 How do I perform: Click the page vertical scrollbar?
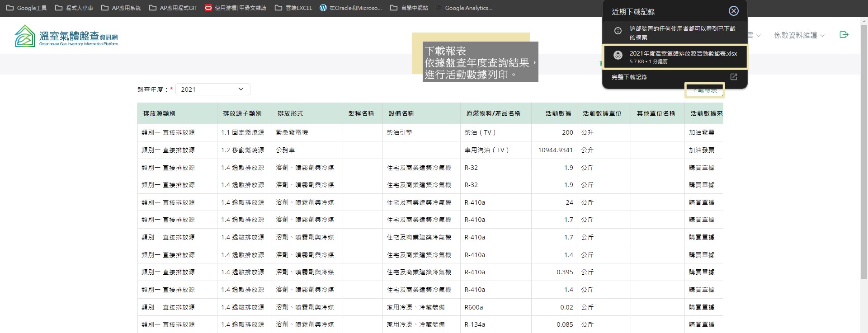pyautogui.click(x=864, y=158)
